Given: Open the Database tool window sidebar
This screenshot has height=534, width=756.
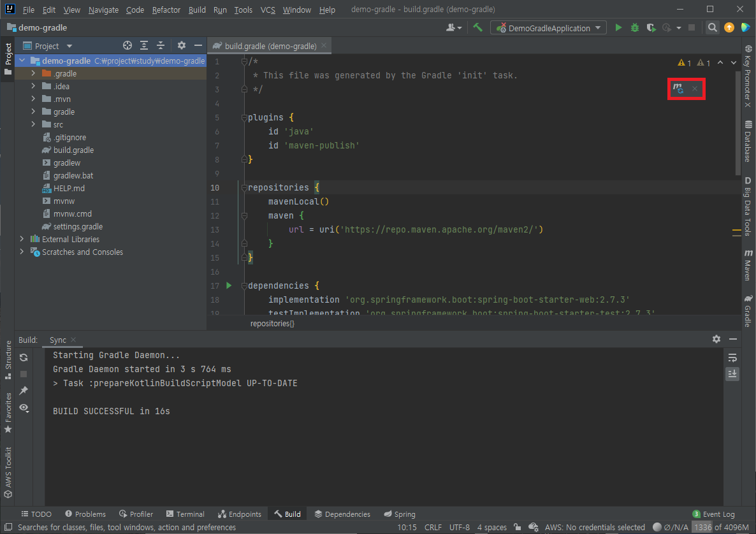Looking at the screenshot, I should 748,141.
